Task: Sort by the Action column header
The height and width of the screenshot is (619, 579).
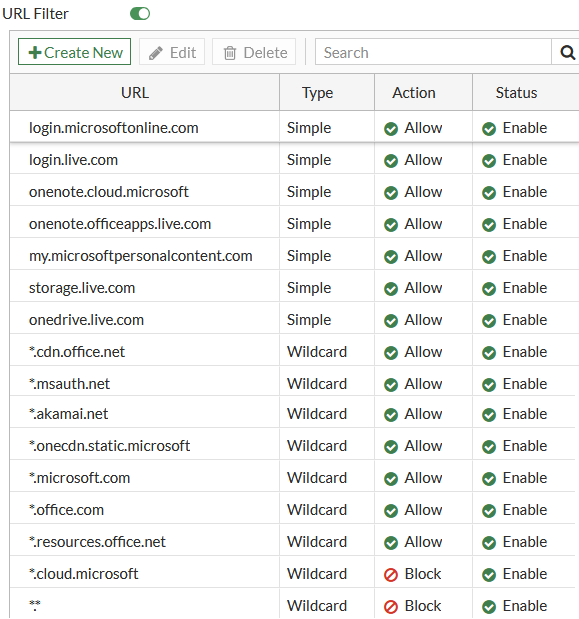Action: (414, 93)
